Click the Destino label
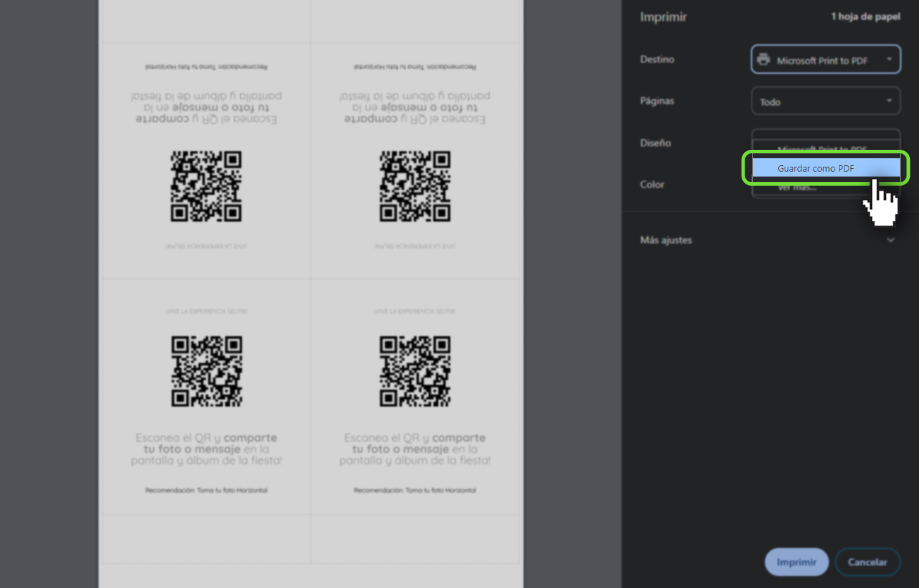The width and height of the screenshot is (919, 588). [x=657, y=60]
